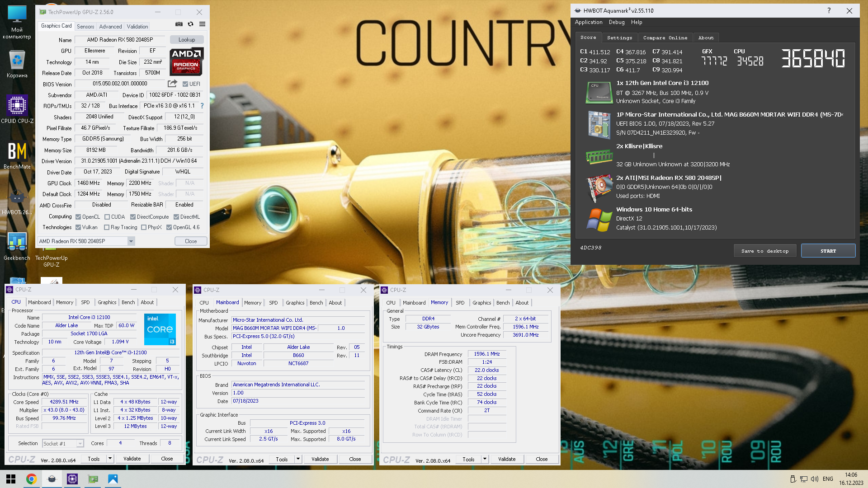Viewport: 868px width, 488px height.
Task: Click the Bus Interface question mark
Action: pos(202,106)
